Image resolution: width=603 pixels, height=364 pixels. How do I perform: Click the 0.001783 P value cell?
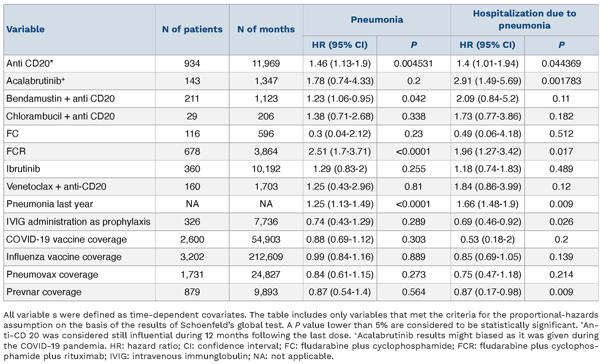(x=561, y=81)
